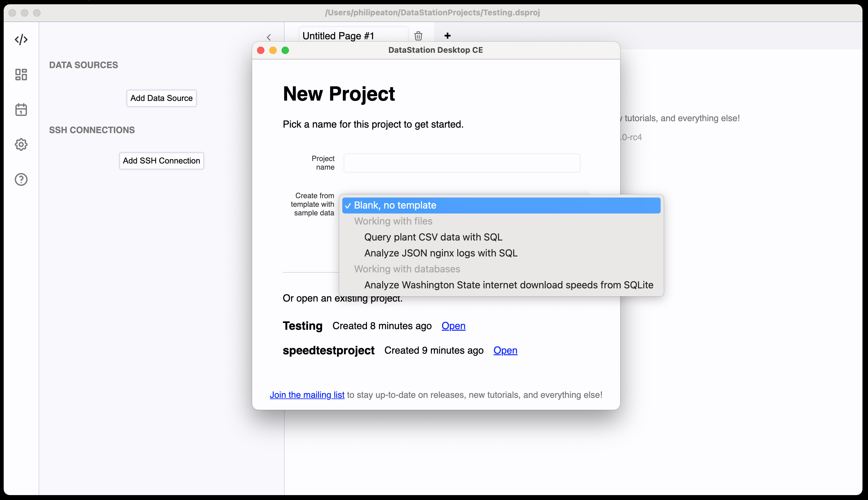Click the speedtestproject name text
The image size is (868, 500).
328,350
